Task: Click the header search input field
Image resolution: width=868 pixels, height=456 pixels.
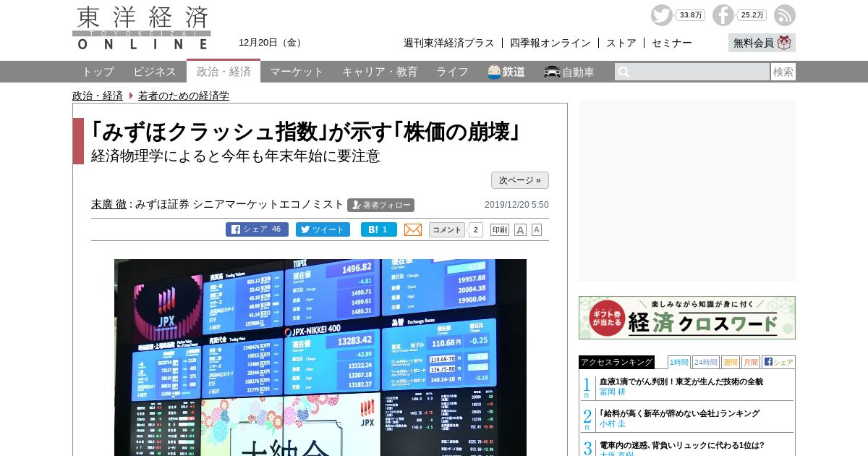Action: pyautogui.click(x=692, y=72)
